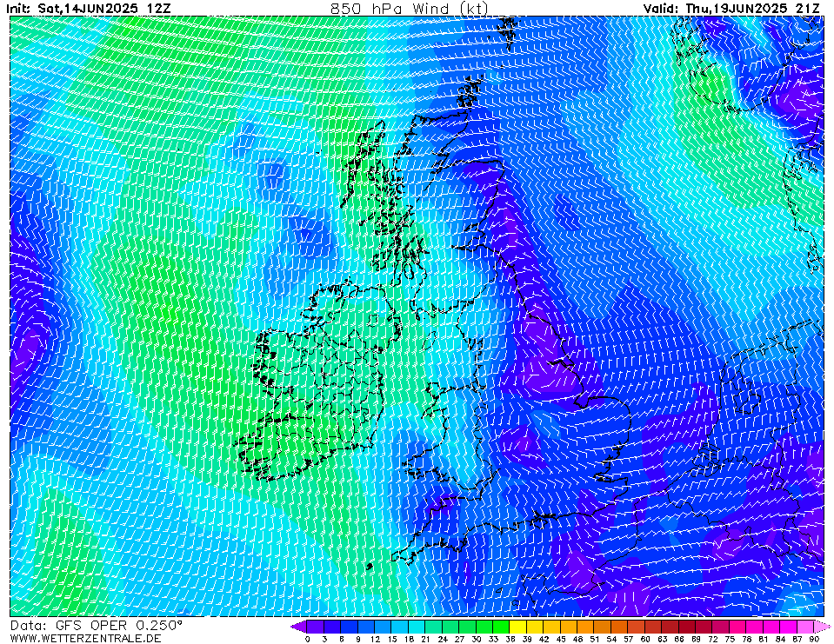Select the dark red swatch between 66 and 69
This screenshot has height=644, width=834.
pos(687,627)
